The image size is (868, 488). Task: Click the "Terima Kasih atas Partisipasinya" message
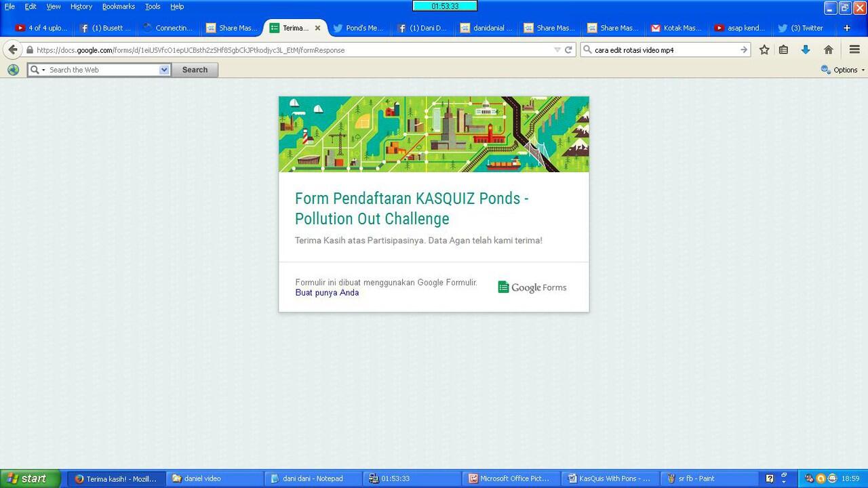coord(418,241)
